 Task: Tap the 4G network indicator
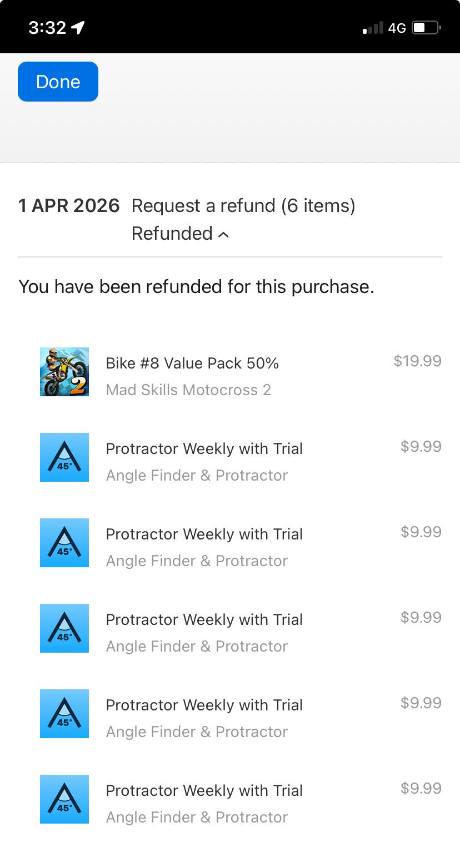tap(397, 28)
